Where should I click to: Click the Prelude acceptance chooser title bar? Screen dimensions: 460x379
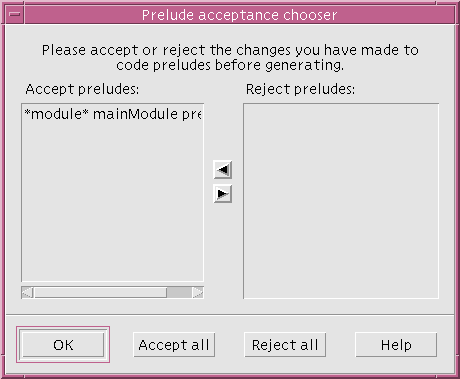pyautogui.click(x=239, y=15)
